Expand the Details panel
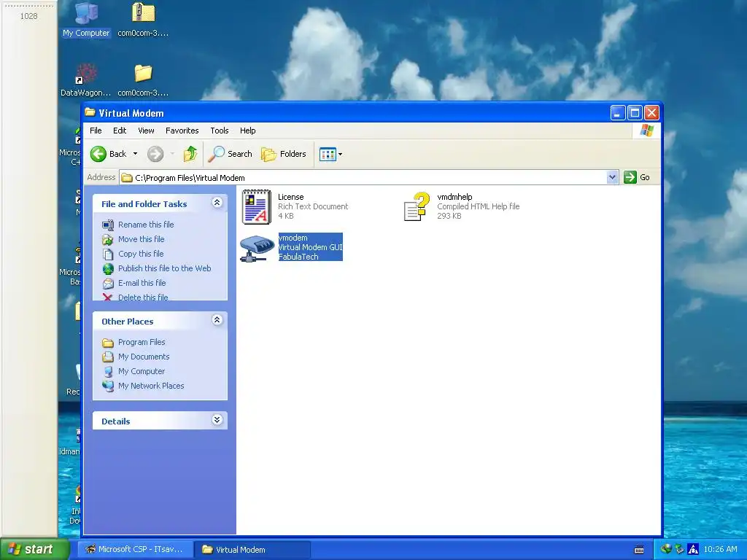This screenshot has height=560, width=747. coord(217,420)
